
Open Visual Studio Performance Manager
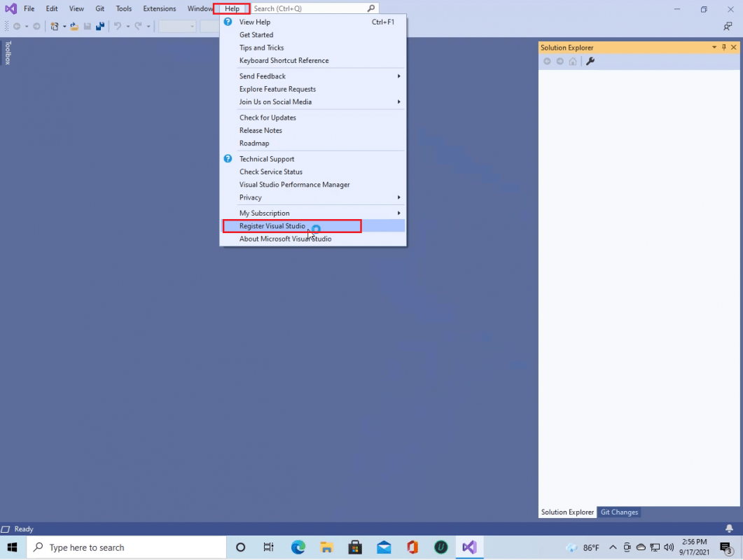click(x=313, y=185)
